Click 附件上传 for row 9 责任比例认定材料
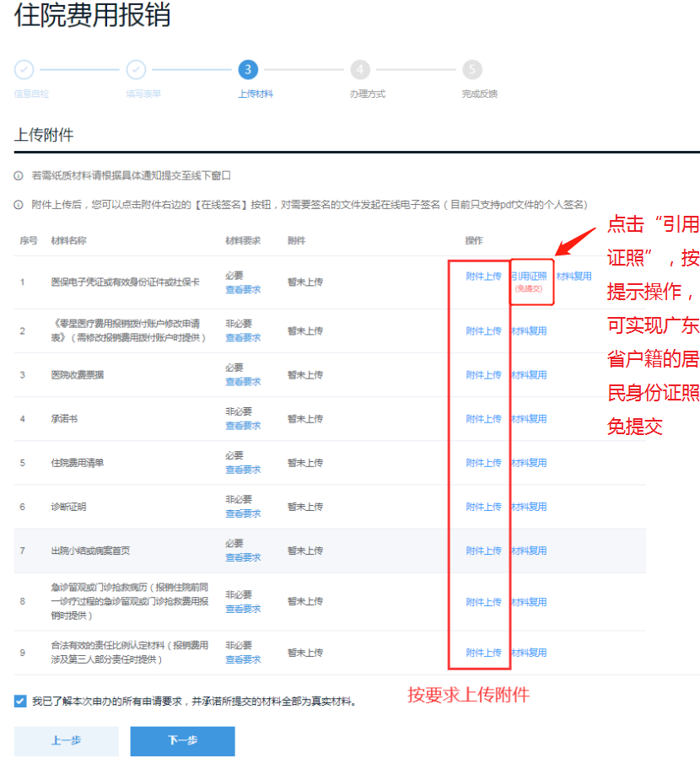The width and height of the screenshot is (700, 763). coord(483,653)
